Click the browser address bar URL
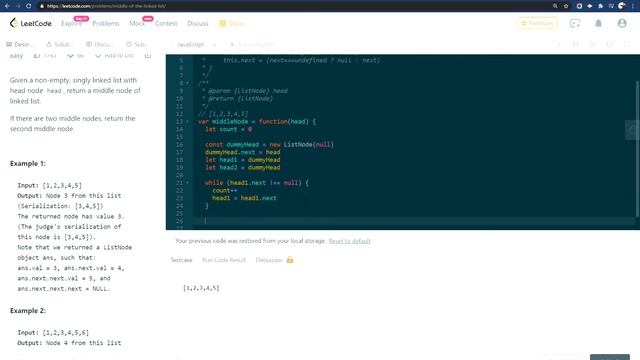The width and height of the screenshot is (640, 360). point(106,6)
